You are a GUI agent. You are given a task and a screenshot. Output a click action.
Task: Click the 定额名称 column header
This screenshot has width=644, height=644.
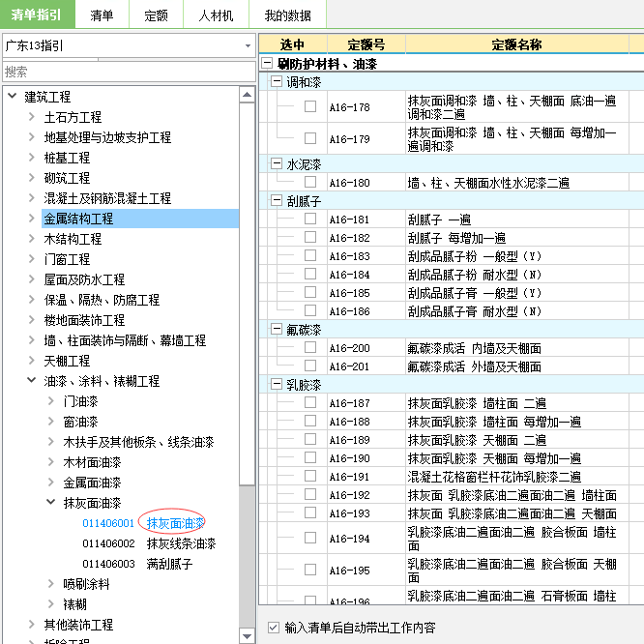517,44
